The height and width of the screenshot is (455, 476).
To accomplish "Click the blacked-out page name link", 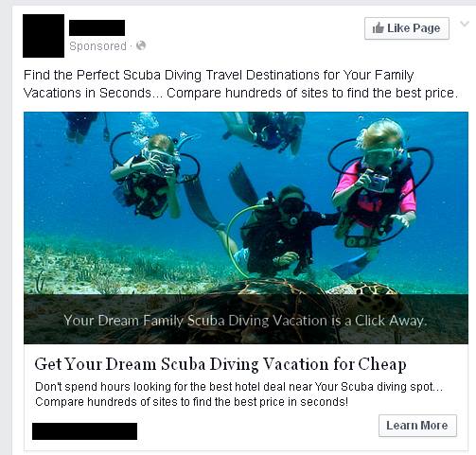I will tap(97, 27).
